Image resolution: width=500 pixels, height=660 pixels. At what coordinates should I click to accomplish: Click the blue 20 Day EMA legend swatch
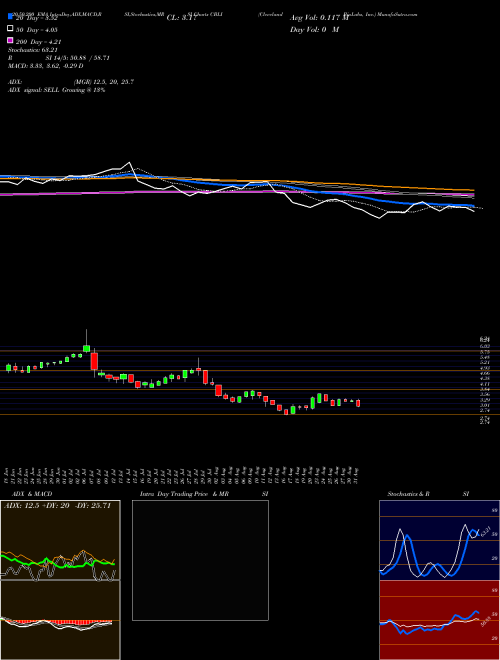click(11, 17)
